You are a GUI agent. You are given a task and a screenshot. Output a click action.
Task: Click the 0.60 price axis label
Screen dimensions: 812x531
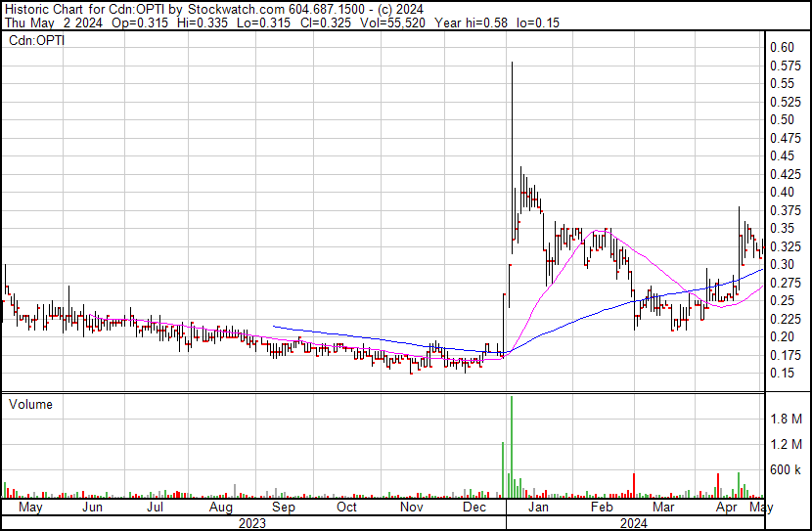(x=782, y=47)
